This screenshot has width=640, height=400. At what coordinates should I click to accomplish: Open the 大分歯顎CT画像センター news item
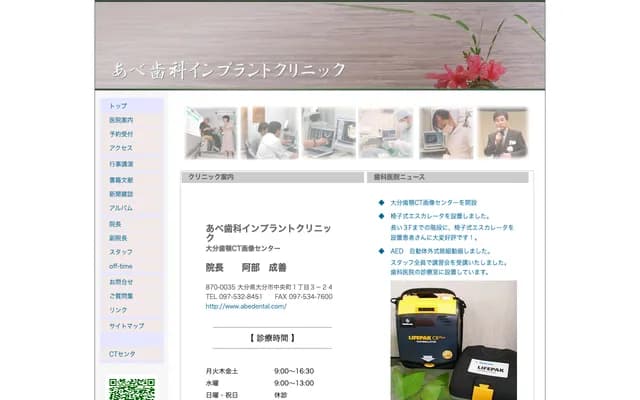(433, 202)
